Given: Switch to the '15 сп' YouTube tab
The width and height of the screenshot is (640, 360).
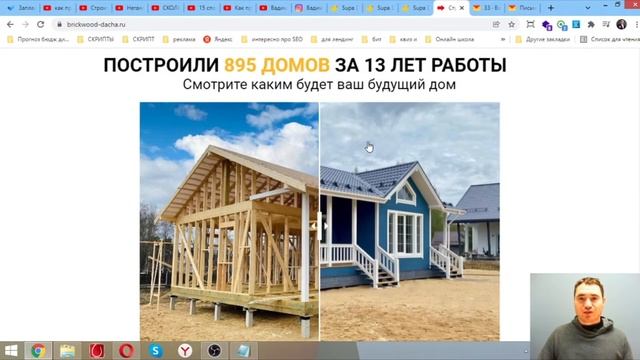Looking at the screenshot, I should pos(201,8).
